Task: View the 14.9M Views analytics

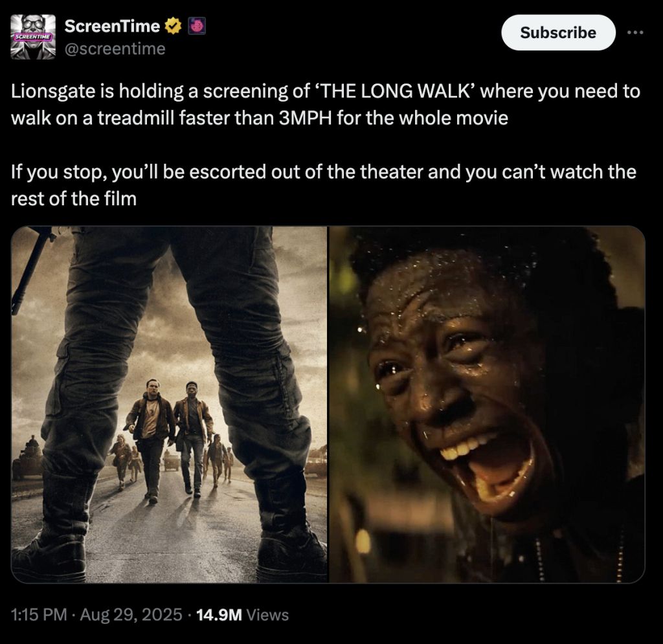Action: click(x=242, y=614)
